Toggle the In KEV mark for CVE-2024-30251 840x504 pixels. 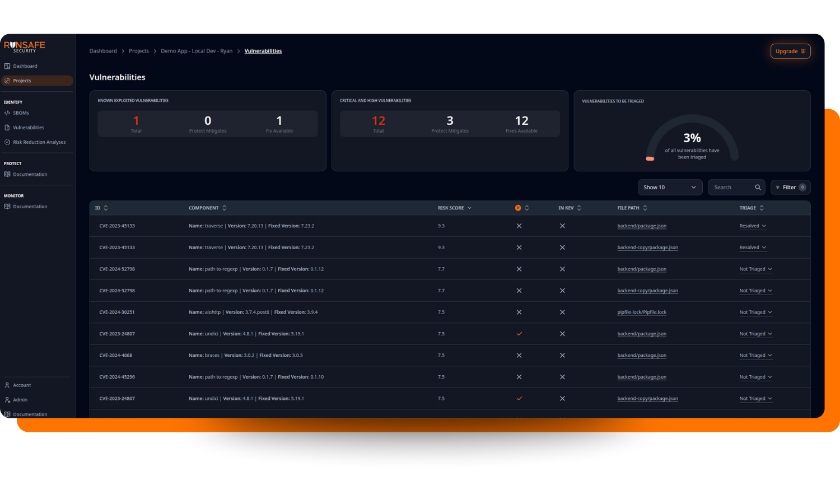[562, 312]
